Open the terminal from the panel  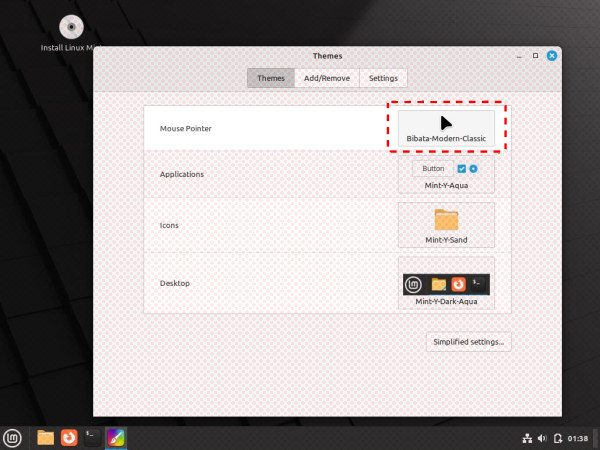92,438
